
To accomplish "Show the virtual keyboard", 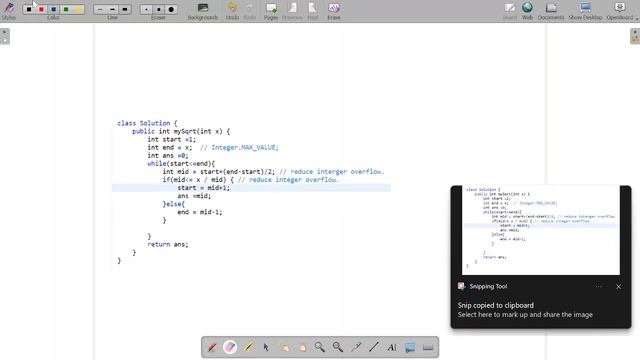I will (428, 347).
